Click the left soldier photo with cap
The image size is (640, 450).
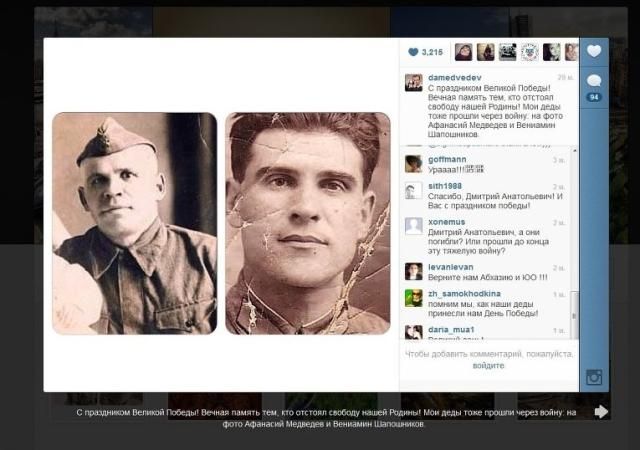pyautogui.click(x=134, y=223)
